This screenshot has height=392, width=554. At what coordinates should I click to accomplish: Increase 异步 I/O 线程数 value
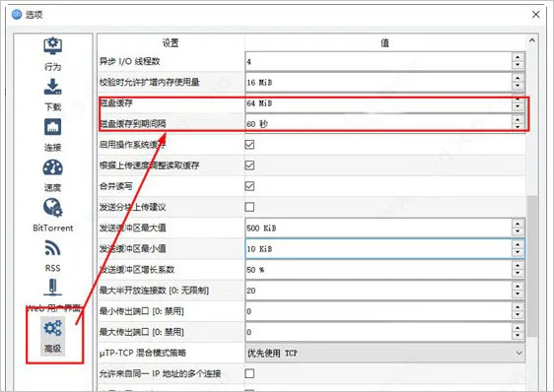tap(518, 57)
